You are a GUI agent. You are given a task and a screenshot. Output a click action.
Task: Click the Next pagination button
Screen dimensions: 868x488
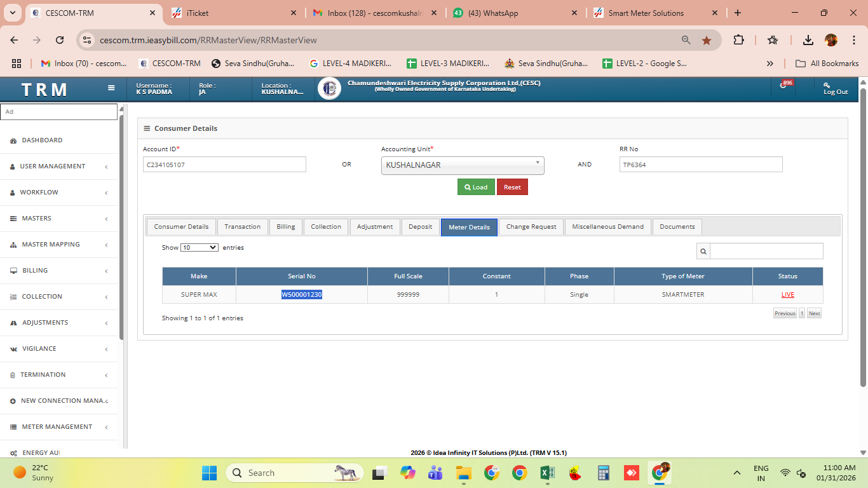pyautogui.click(x=814, y=313)
